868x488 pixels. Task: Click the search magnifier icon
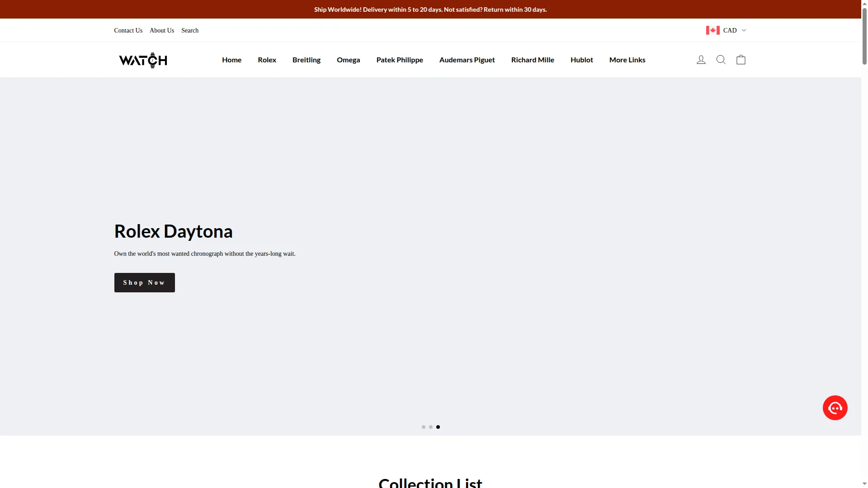[x=721, y=60]
